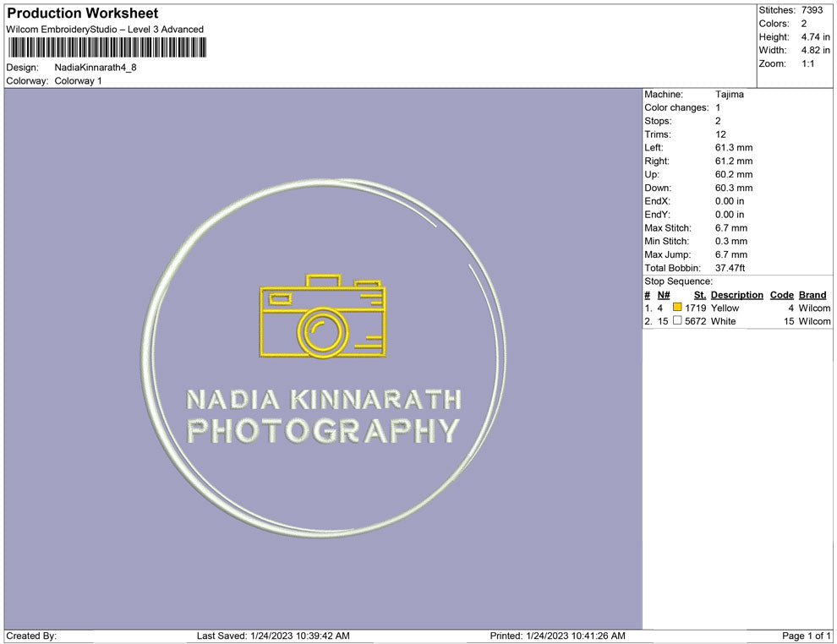
Task: Click the design name NadiaKinnarath4_8
Action: (96, 68)
